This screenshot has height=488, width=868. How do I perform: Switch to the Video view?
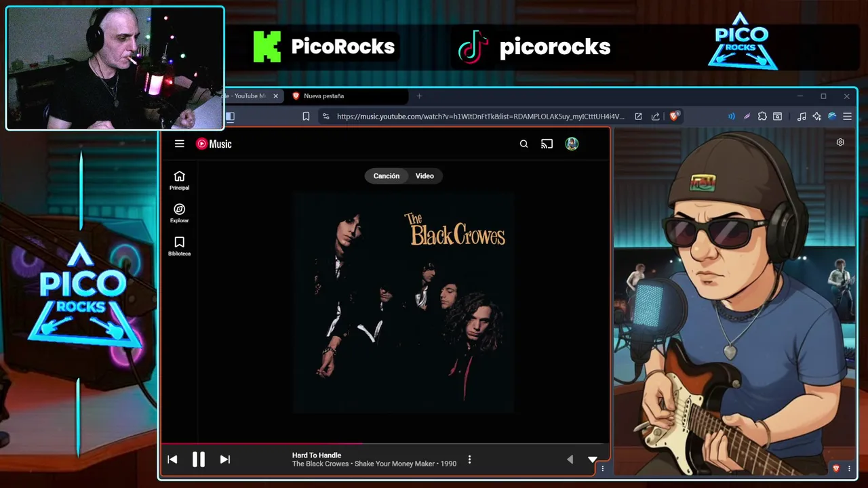(x=425, y=176)
